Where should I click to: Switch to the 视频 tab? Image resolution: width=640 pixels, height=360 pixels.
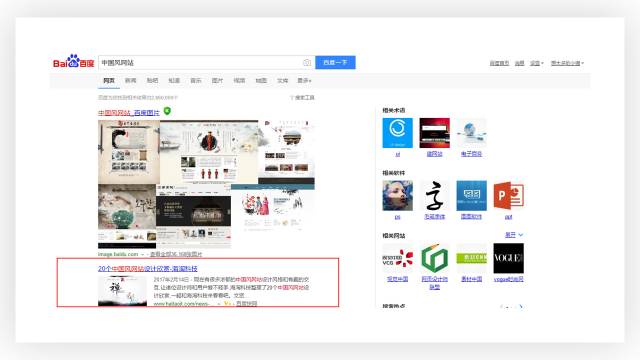tap(239, 80)
